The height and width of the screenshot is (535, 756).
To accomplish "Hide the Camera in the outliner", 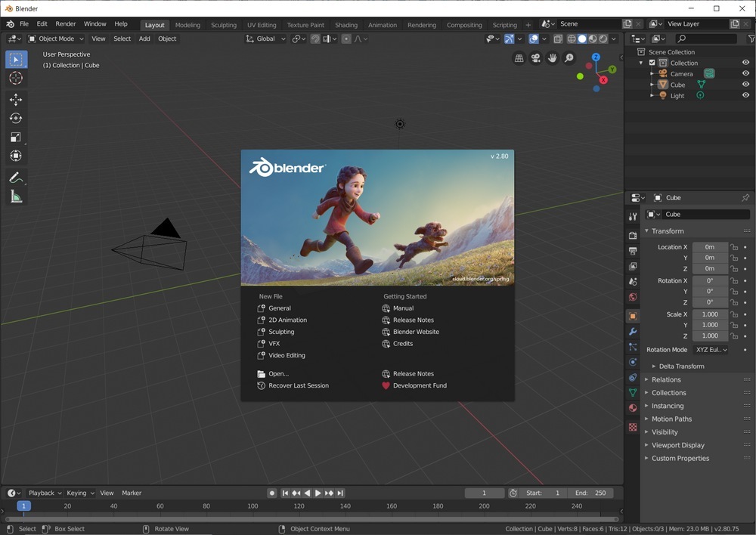I will click(745, 73).
